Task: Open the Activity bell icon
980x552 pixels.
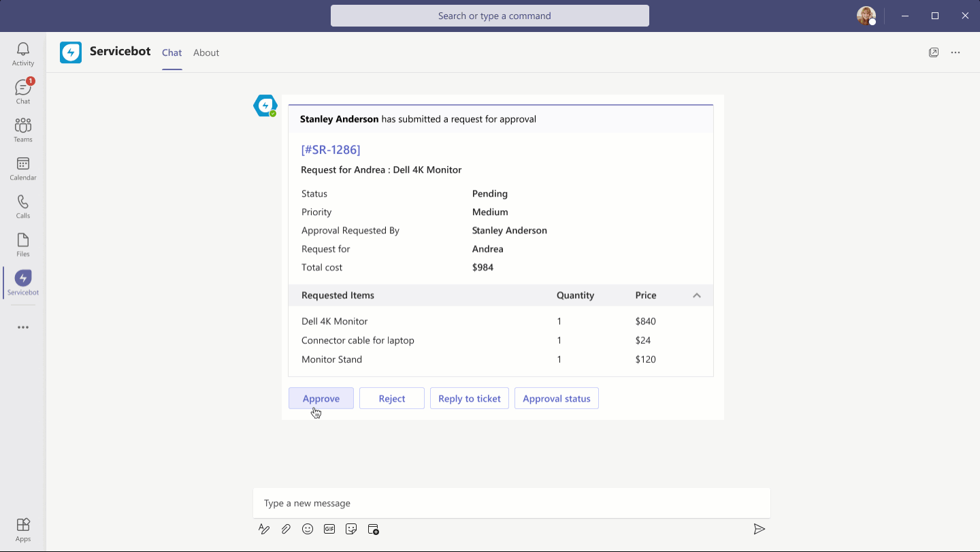Action: coord(23,54)
